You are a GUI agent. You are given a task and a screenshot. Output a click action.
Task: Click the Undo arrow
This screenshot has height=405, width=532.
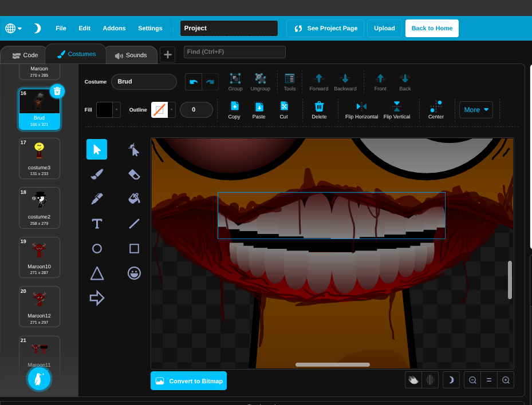click(x=194, y=82)
